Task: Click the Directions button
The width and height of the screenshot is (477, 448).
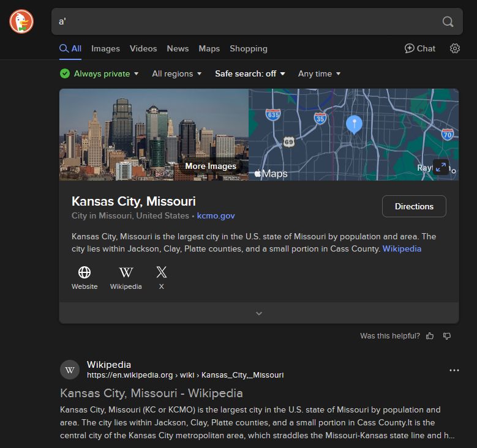Action: [x=414, y=206]
